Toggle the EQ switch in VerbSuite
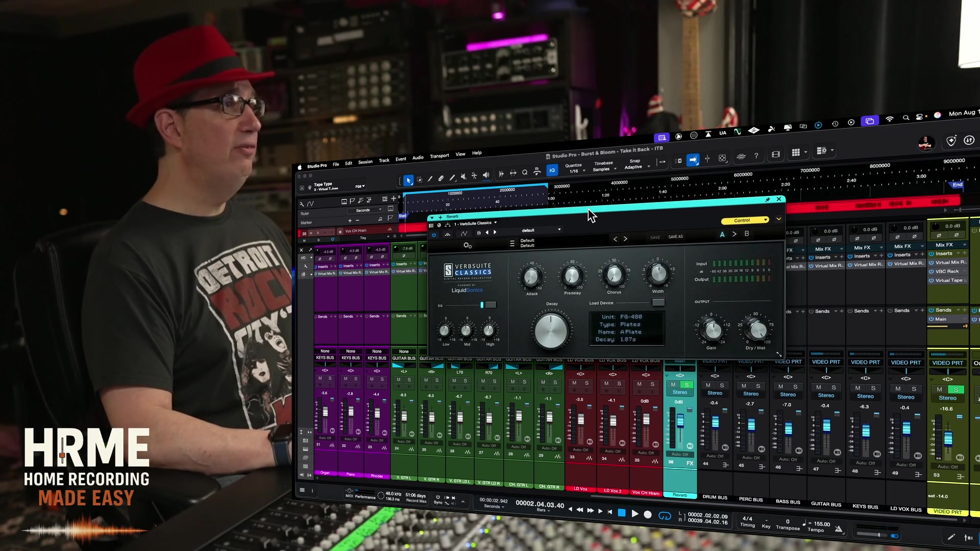This screenshot has height=551, width=980. click(x=491, y=305)
